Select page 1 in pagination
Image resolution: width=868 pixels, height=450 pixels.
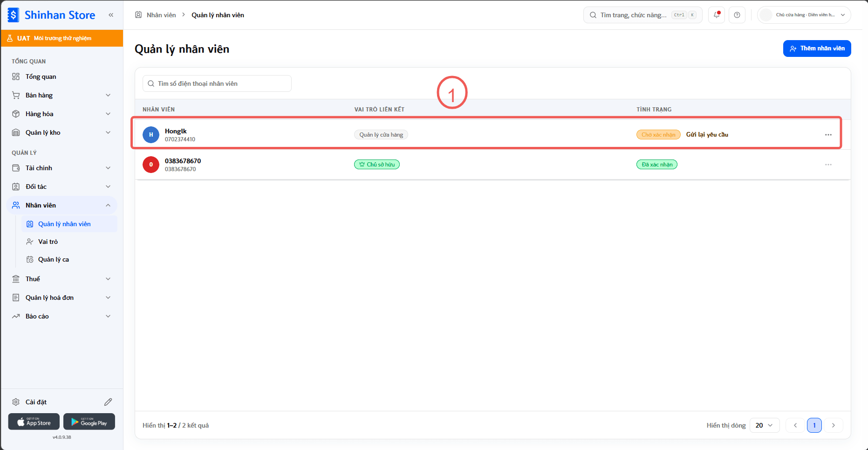[814, 425]
